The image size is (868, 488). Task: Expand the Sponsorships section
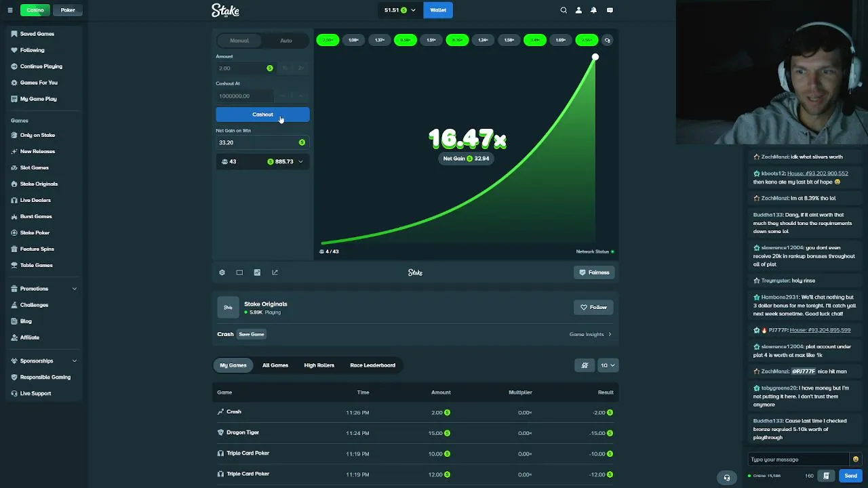pyautogui.click(x=44, y=361)
